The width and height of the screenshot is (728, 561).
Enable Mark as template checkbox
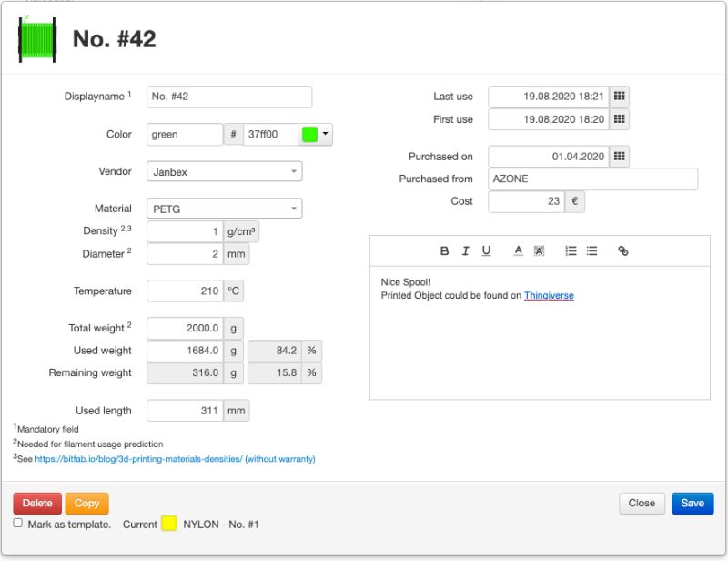click(x=17, y=523)
